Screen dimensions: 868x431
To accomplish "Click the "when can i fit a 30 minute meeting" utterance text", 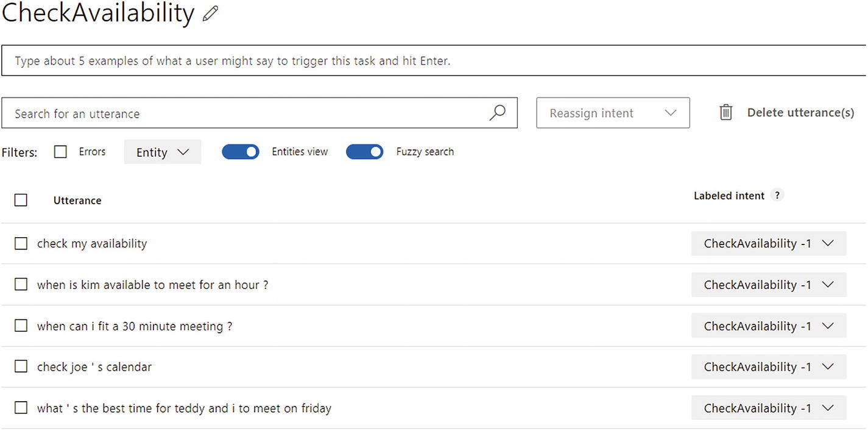I will point(135,326).
